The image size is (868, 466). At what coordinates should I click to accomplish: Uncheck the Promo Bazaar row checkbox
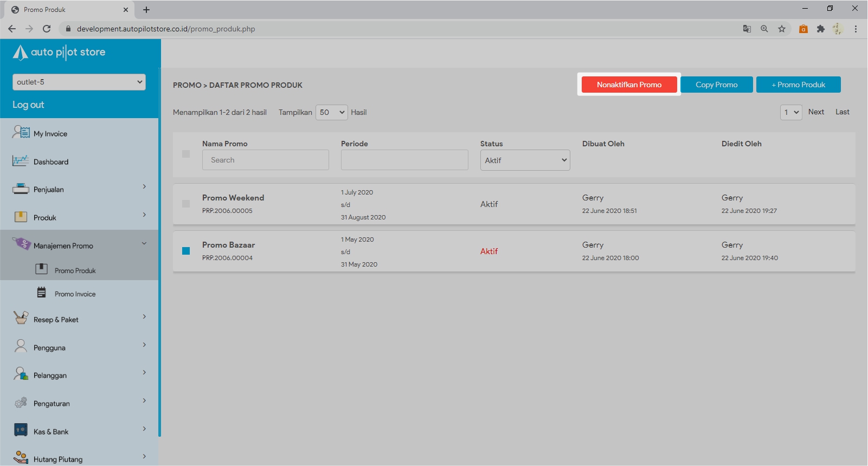[x=186, y=251]
